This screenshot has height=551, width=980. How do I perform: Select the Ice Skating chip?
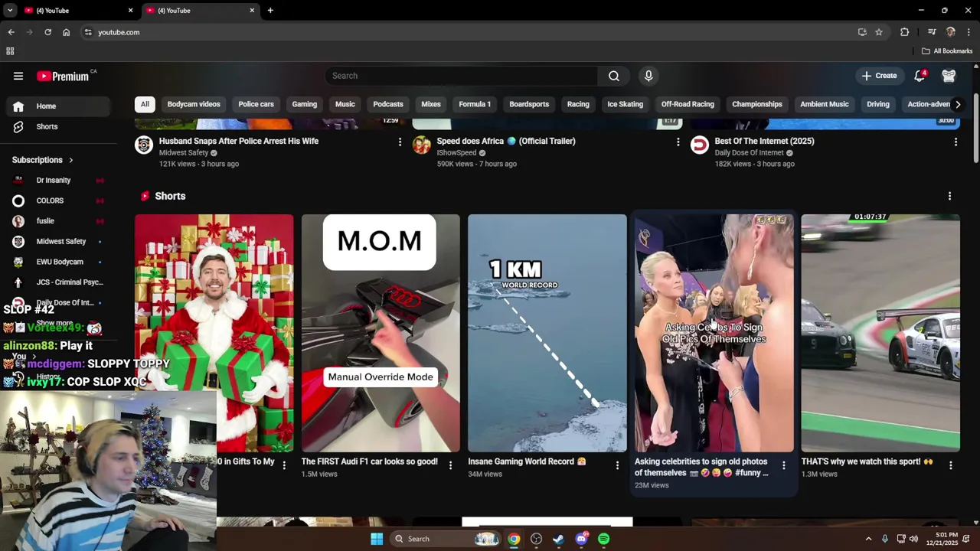(626, 104)
